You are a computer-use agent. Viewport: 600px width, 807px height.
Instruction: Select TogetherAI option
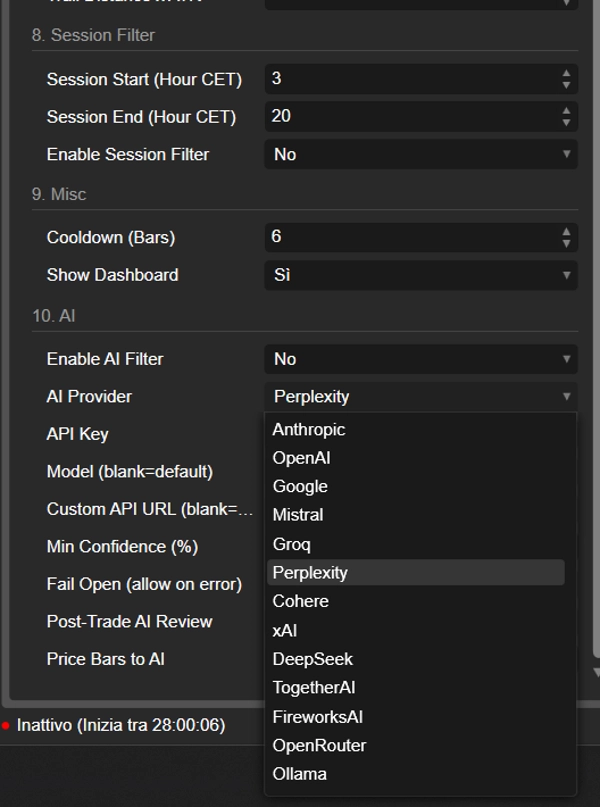click(x=416, y=688)
